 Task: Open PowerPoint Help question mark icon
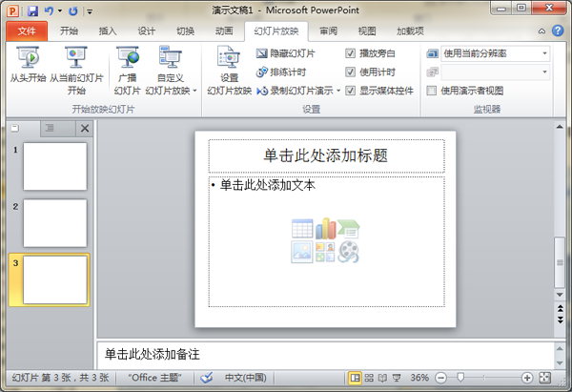tap(558, 31)
